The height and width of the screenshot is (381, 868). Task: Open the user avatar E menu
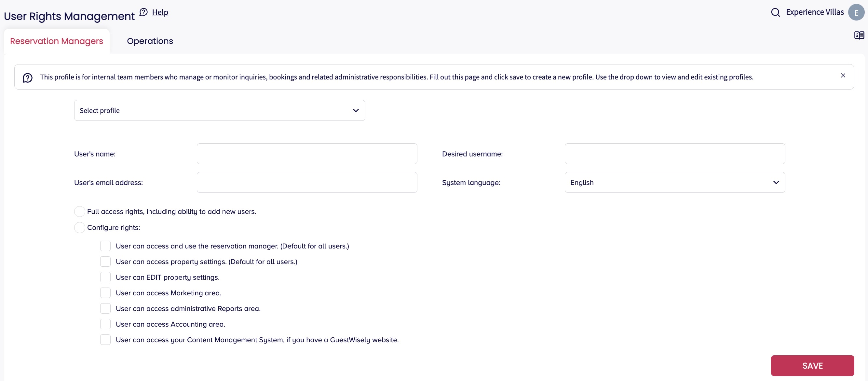[856, 12]
